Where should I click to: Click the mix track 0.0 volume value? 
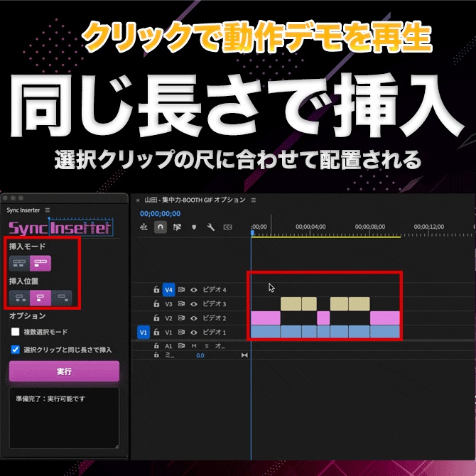click(200, 355)
